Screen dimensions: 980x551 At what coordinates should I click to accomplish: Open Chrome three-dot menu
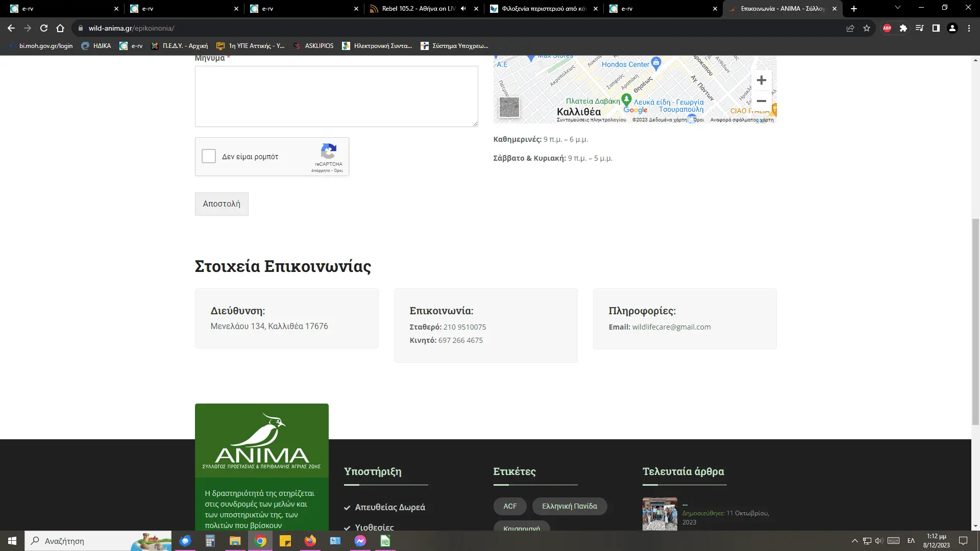pos(969,28)
